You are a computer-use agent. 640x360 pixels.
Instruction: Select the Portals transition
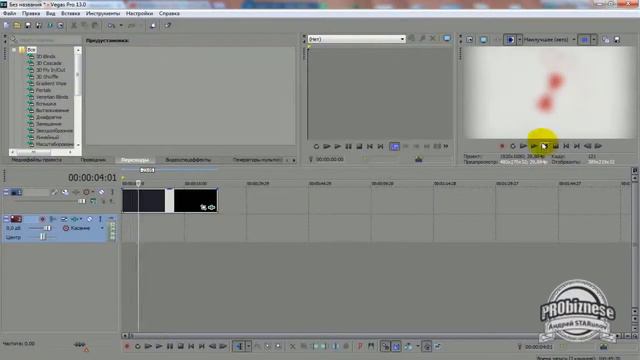44,90
